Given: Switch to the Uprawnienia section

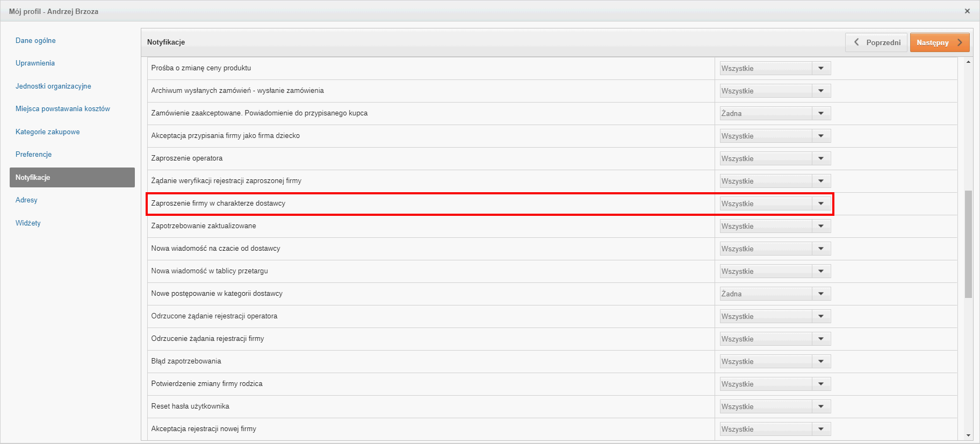Looking at the screenshot, I should (x=35, y=63).
